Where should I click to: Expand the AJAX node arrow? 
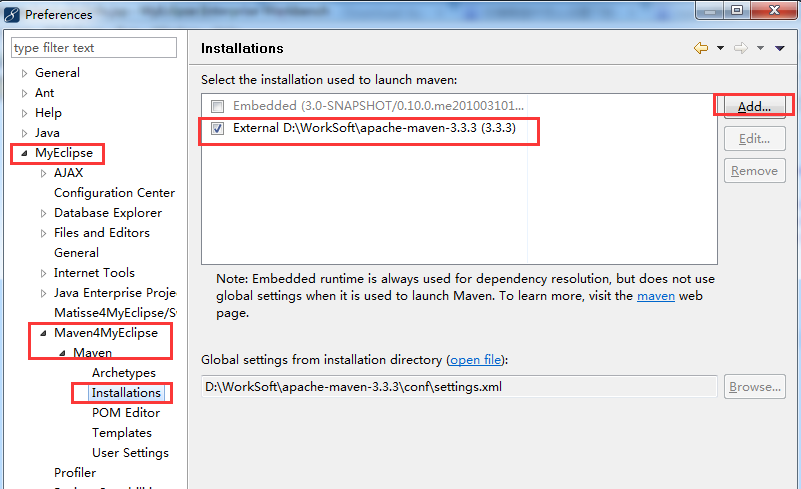tap(43, 173)
